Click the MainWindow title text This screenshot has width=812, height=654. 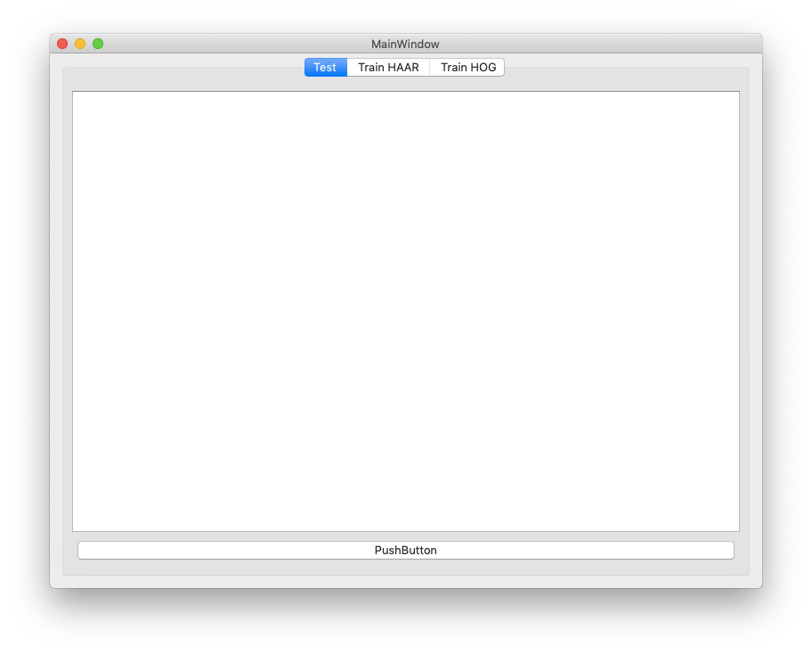coord(405,44)
